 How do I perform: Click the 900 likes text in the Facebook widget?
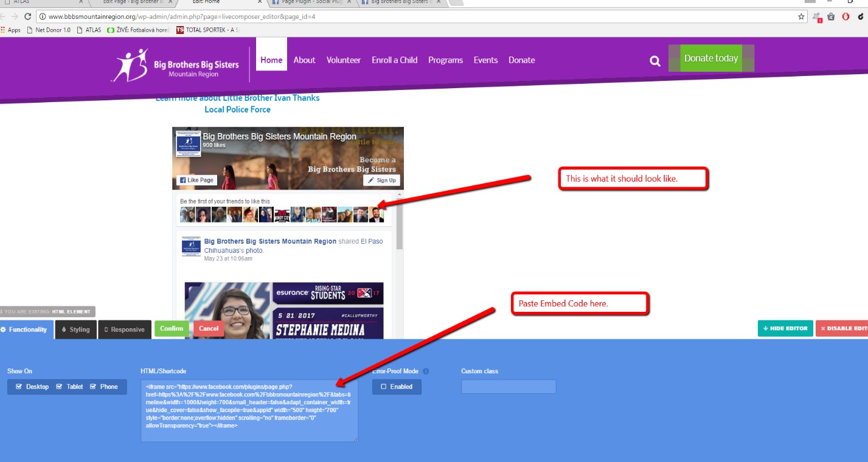click(214, 145)
